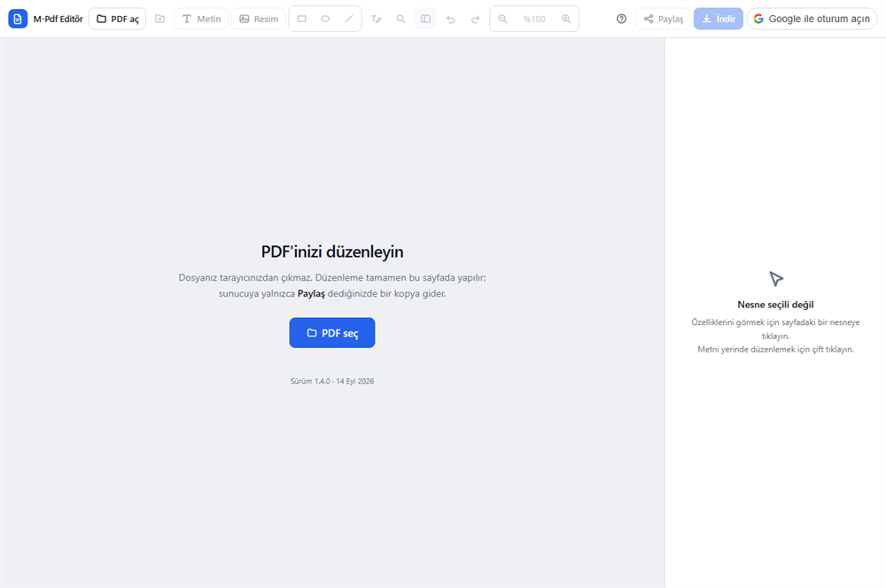Image resolution: width=886 pixels, height=588 pixels.
Task: Click the Nesne seçili değil label
Action: coord(775,305)
